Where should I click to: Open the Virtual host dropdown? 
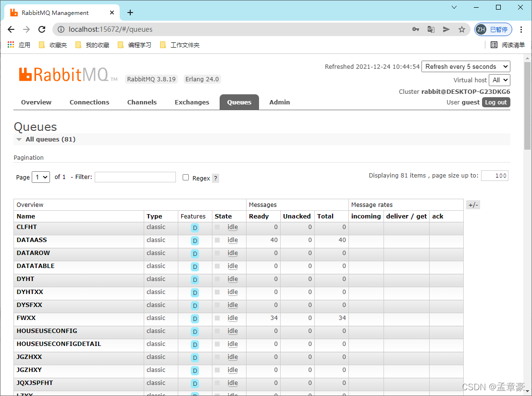point(499,80)
